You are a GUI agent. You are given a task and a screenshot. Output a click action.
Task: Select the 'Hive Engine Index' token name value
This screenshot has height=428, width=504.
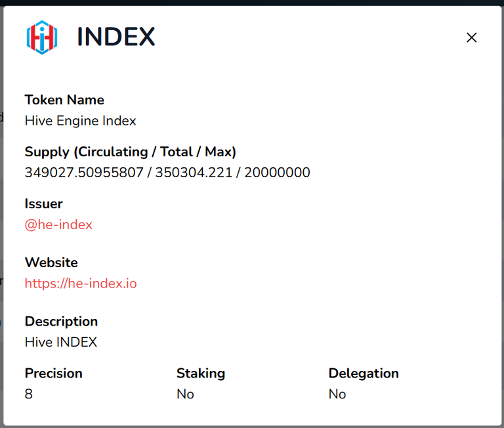(80, 121)
